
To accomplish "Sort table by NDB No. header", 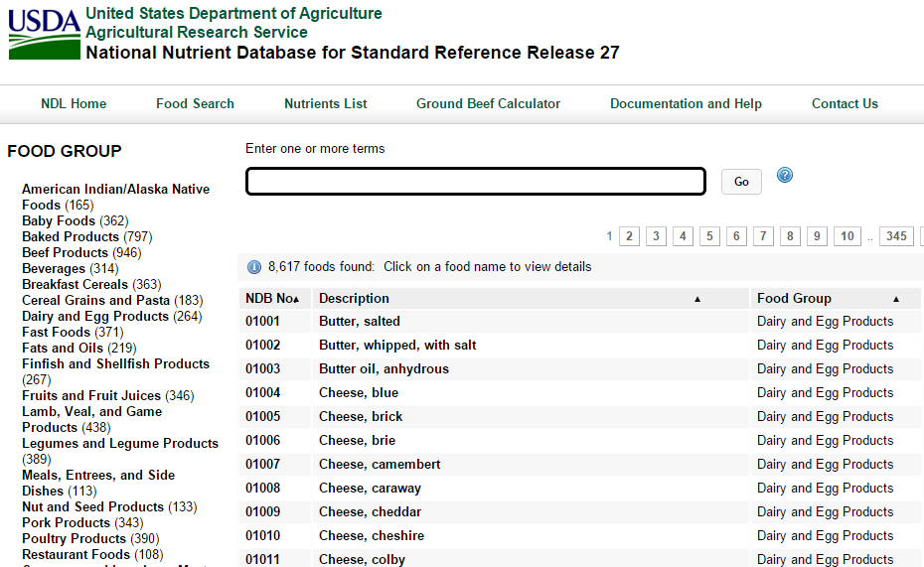I will tap(272, 298).
